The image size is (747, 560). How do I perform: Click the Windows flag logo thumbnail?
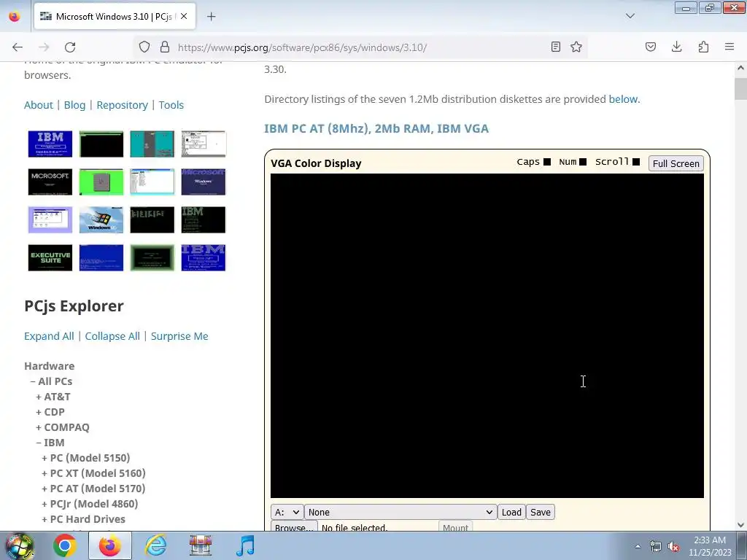click(x=101, y=219)
